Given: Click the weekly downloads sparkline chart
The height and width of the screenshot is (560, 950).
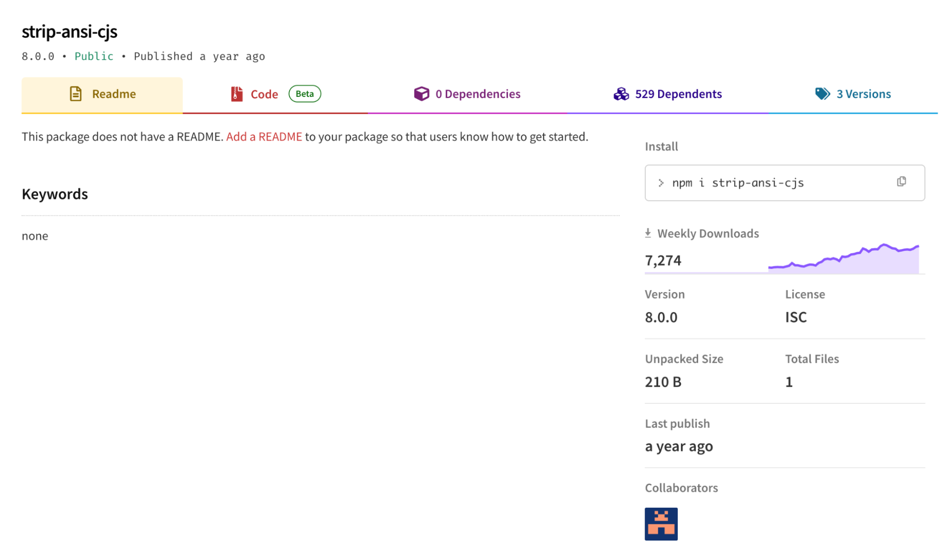Looking at the screenshot, I should click(843, 260).
